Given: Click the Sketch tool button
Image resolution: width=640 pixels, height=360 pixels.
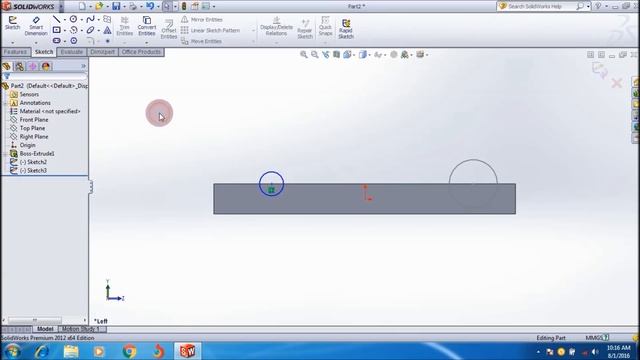Looking at the screenshot, I should pyautogui.click(x=12, y=23).
